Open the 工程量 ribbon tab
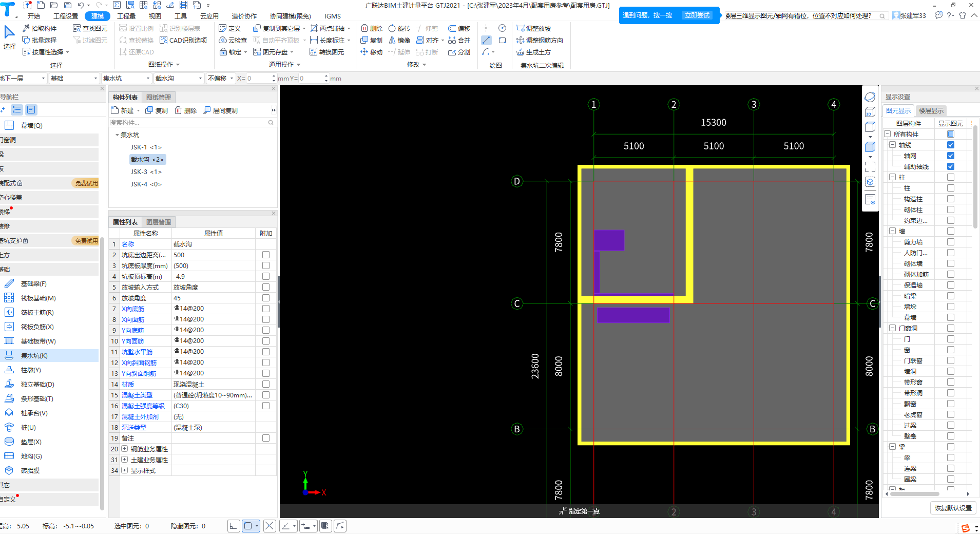980x534 pixels. coord(126,16)
